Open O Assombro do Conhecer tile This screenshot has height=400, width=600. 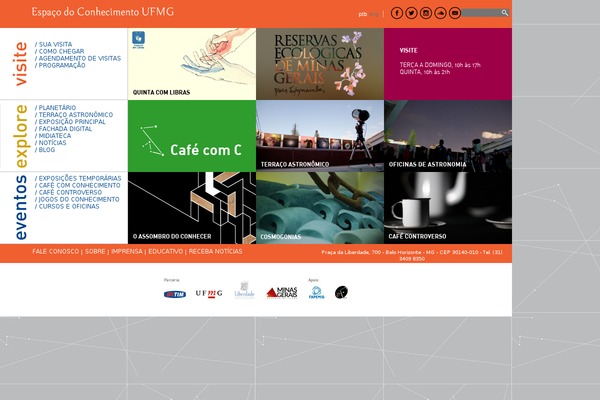[x=192, y=208]
